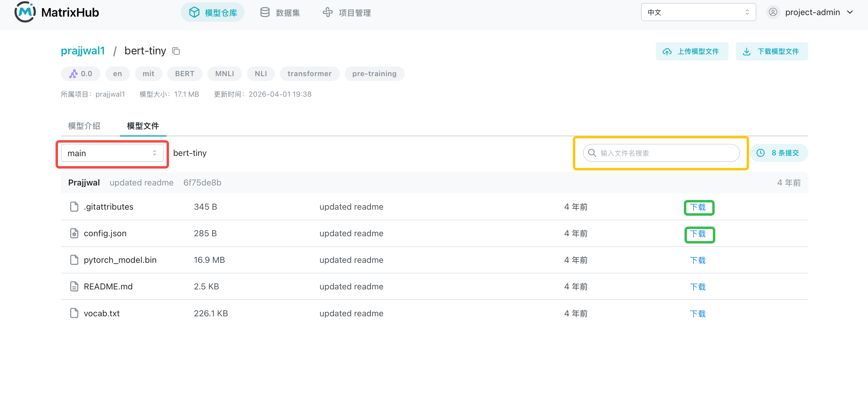Image resolution: width=868 pixels, height=403 pixels.
Task: Open the vocab.txt file name
Action: [x=102, y=313]
